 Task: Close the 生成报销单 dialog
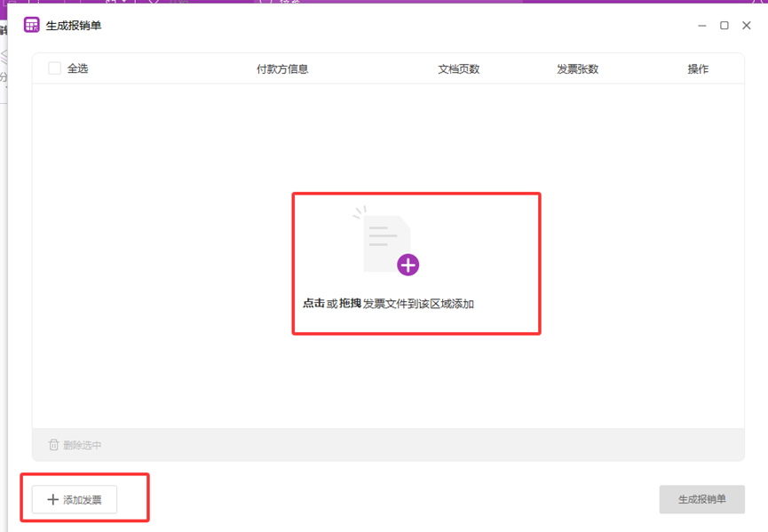pos(747,26)
